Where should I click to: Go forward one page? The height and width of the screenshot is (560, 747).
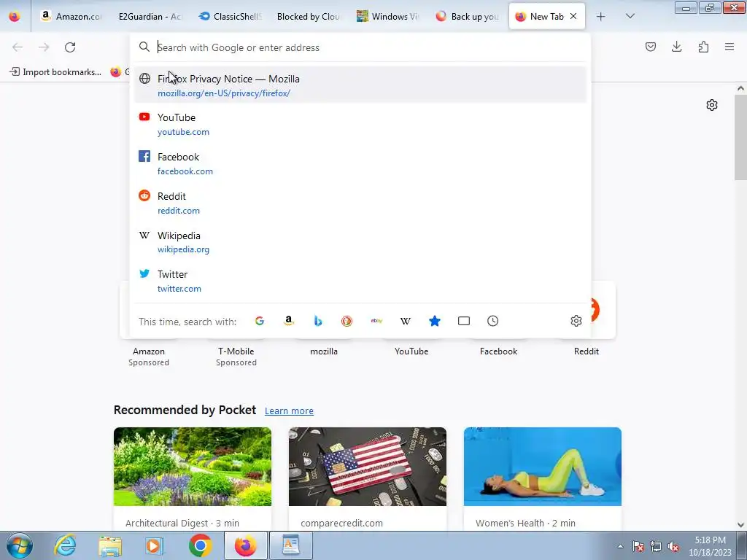click(x=44, y=47)
